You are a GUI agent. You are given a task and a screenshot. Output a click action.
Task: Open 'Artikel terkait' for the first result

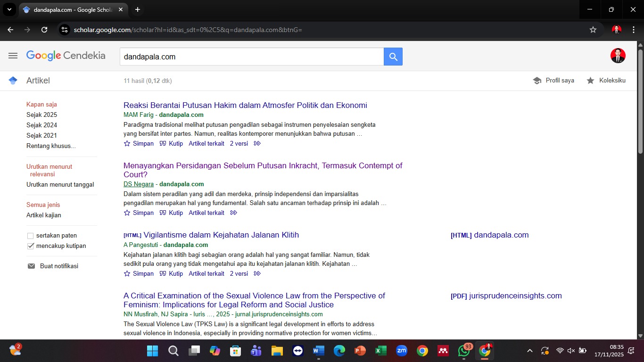(206, 143)
